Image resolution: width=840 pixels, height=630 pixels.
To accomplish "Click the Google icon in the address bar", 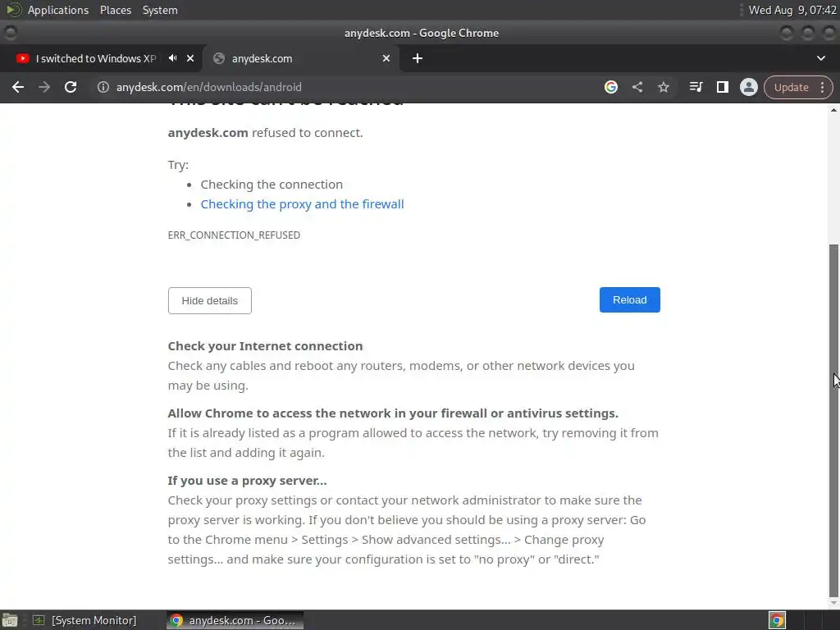I will pyautogui.click(x=610, y=87).
